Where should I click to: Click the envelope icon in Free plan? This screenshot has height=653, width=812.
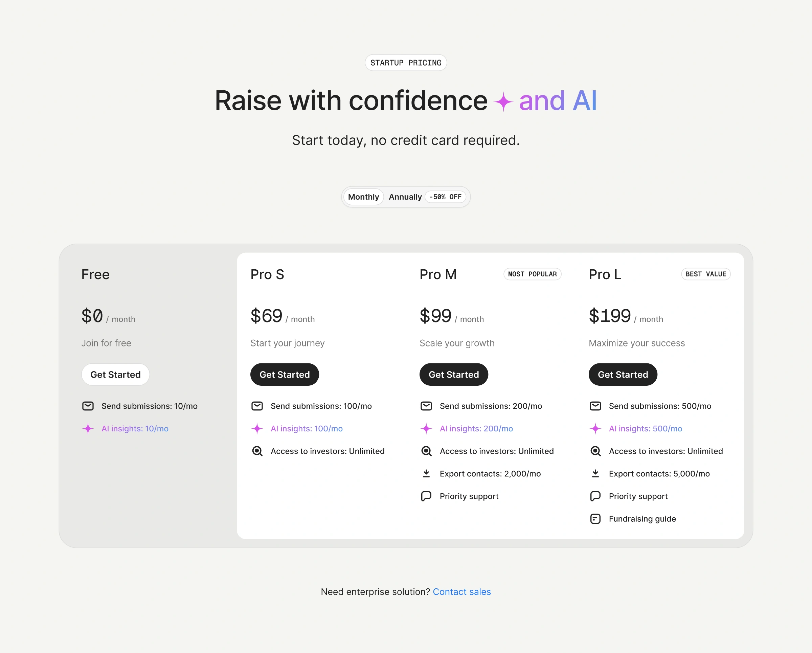88,406
